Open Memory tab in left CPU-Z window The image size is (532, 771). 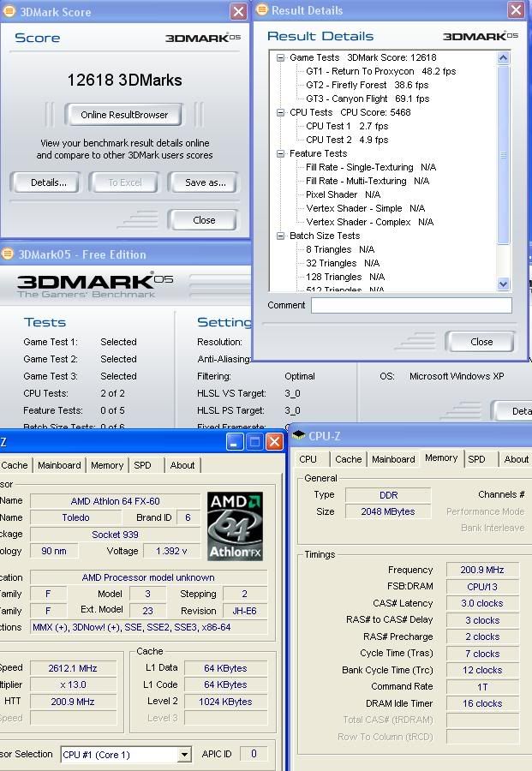(107, 465)
